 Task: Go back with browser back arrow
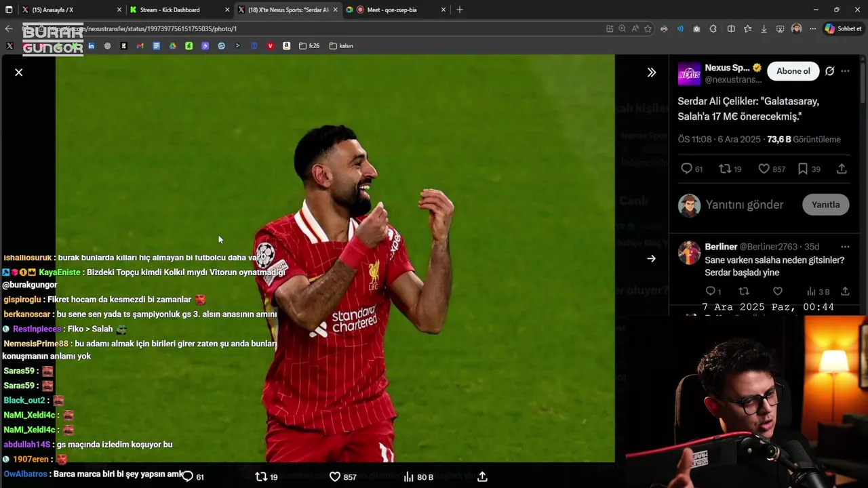click(9, 28)
